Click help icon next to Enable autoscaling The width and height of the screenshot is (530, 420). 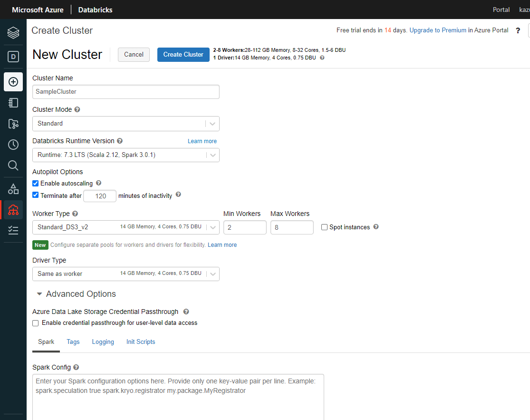coord(99,183)
